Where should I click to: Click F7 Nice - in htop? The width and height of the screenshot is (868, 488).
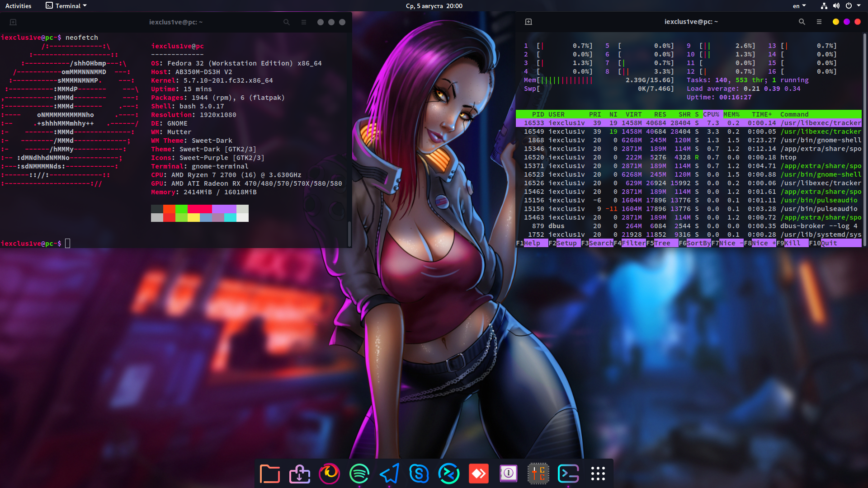727,243
